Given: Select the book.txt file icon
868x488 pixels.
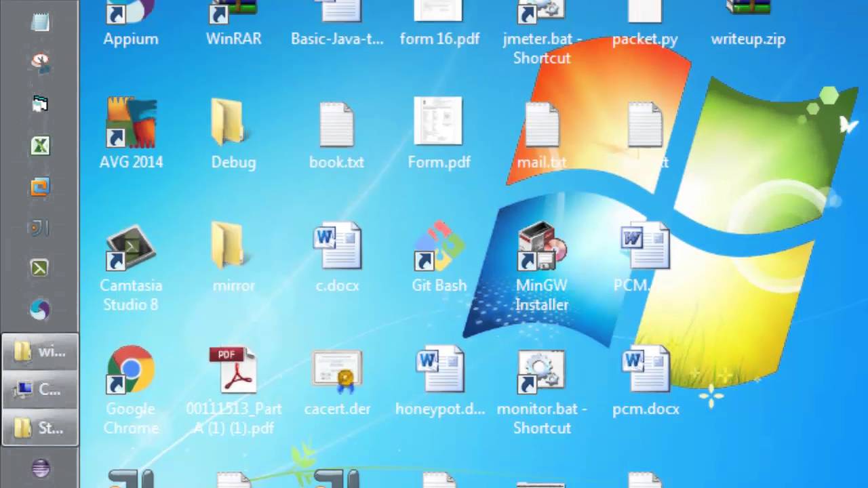Looking at the screenshot, I should point(337,134).
